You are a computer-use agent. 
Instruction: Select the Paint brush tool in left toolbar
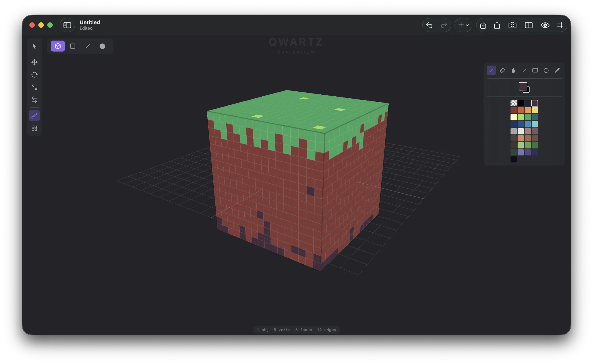pos(34,116)
